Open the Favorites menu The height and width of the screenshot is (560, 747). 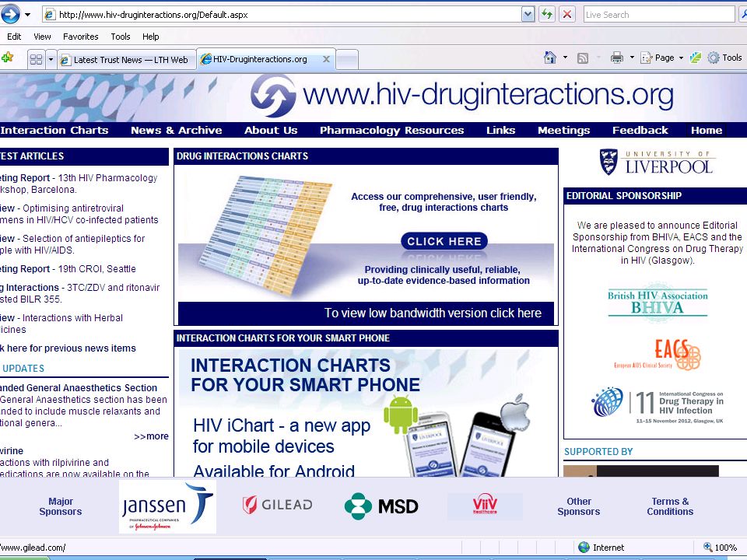(x=80, y=37)
